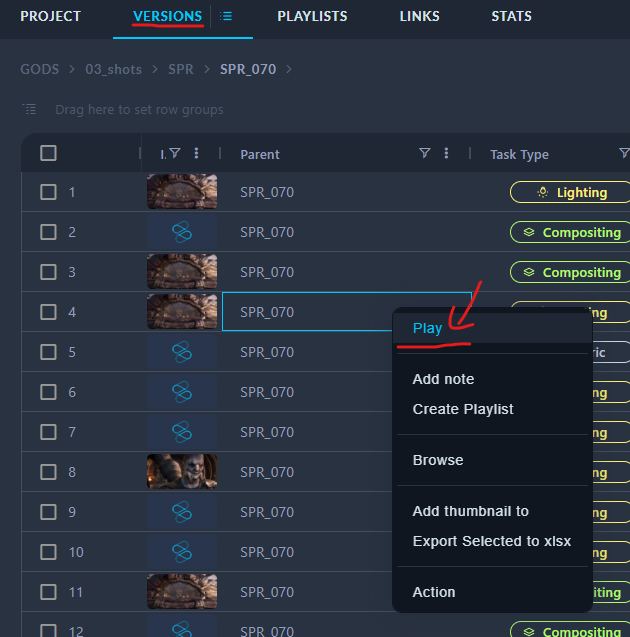630x637 pixels.
Task: Expand chevron after GODS breadcrumb
Action: (x=72, y=69)
